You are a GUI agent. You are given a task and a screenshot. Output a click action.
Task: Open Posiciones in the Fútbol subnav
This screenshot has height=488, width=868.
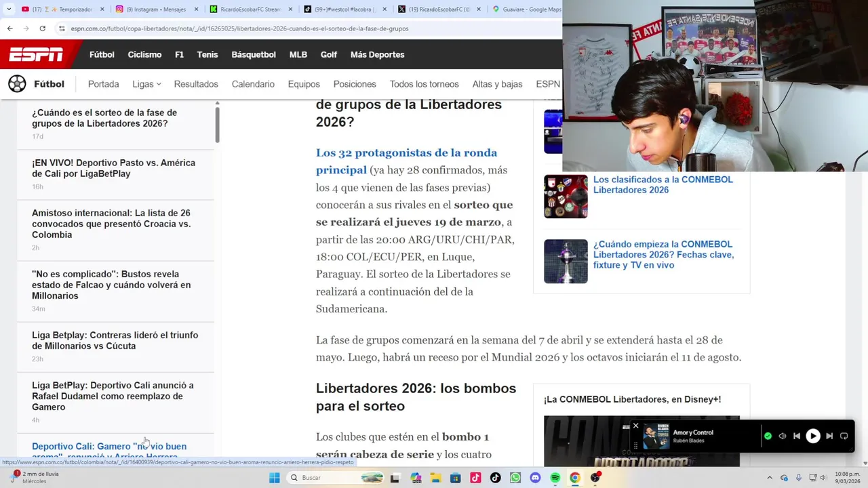pos(355,84)
